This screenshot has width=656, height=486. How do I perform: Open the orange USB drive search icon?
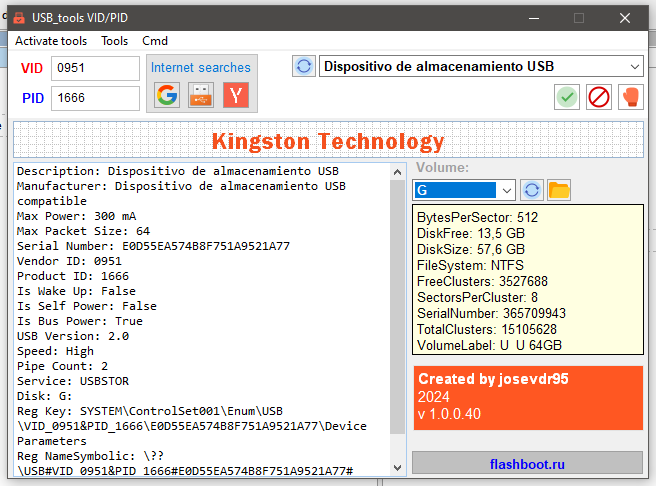click(x=201, y=95)
